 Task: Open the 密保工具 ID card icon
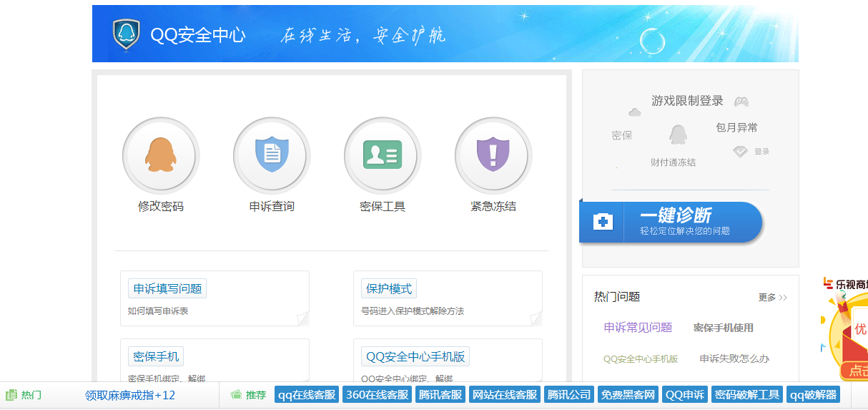(x=383, y=155)
